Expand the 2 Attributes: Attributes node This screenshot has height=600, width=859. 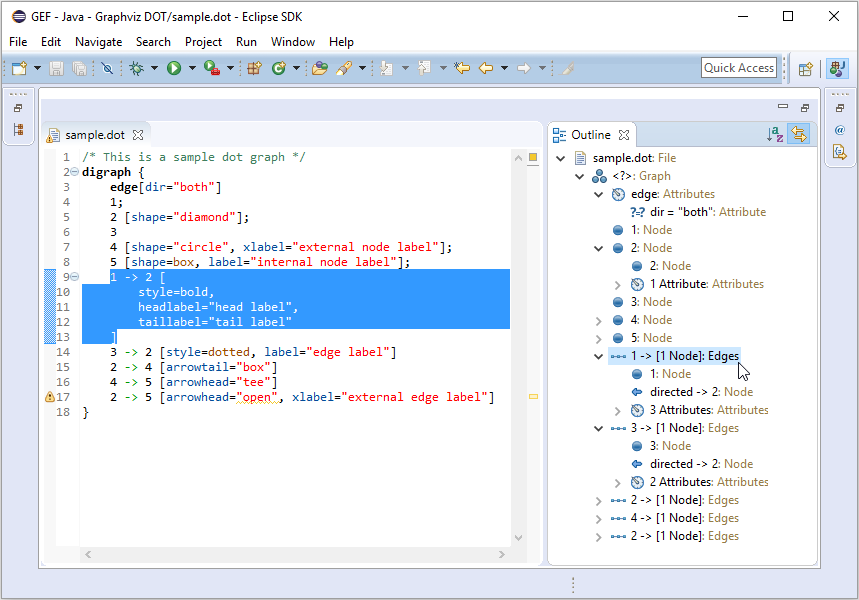click(617, 483)
